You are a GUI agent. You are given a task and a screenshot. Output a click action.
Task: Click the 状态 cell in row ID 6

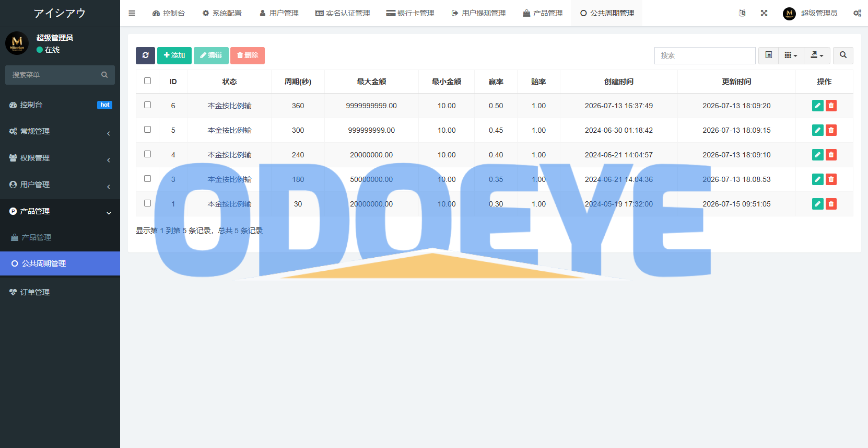point(229,106)
